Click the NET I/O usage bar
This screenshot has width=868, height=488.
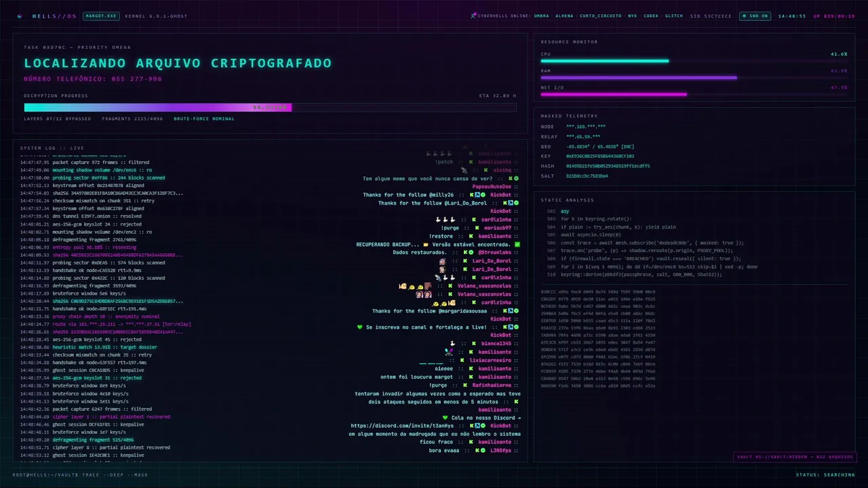point(694,94)
